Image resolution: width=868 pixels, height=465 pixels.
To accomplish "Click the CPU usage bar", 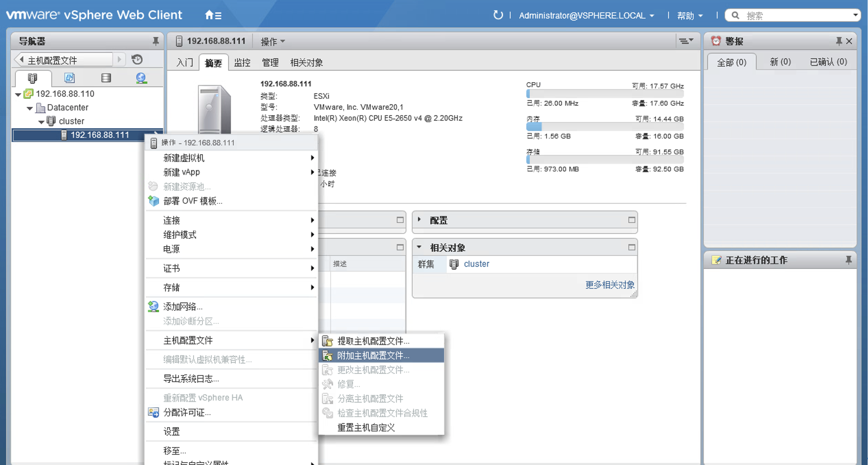I will (605, 94).
